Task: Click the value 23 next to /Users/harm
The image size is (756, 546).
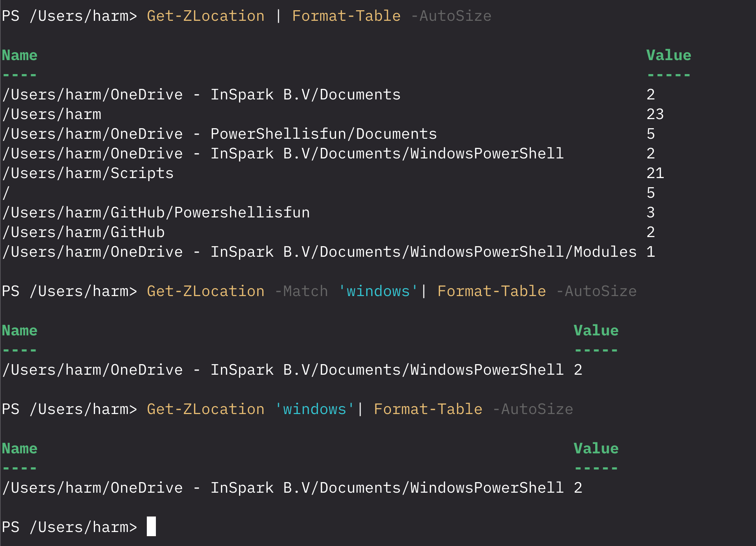Action: (x=655, y=115)
